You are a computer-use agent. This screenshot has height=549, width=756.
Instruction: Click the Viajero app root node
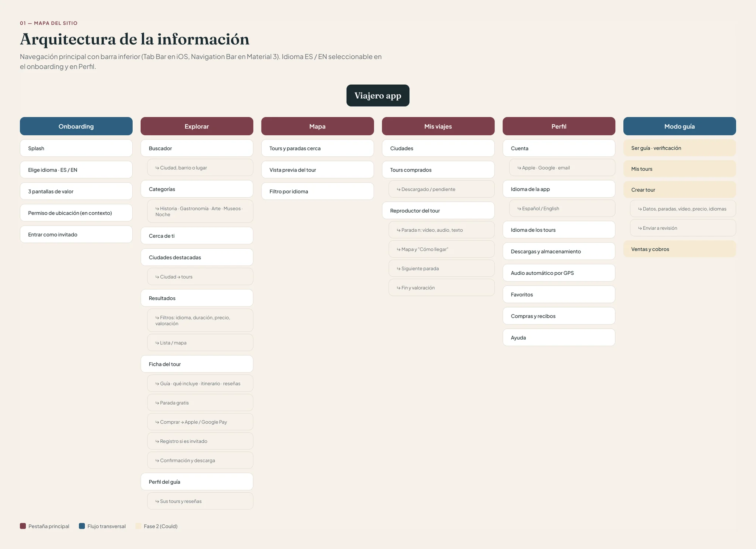click(x=378, y=96)
